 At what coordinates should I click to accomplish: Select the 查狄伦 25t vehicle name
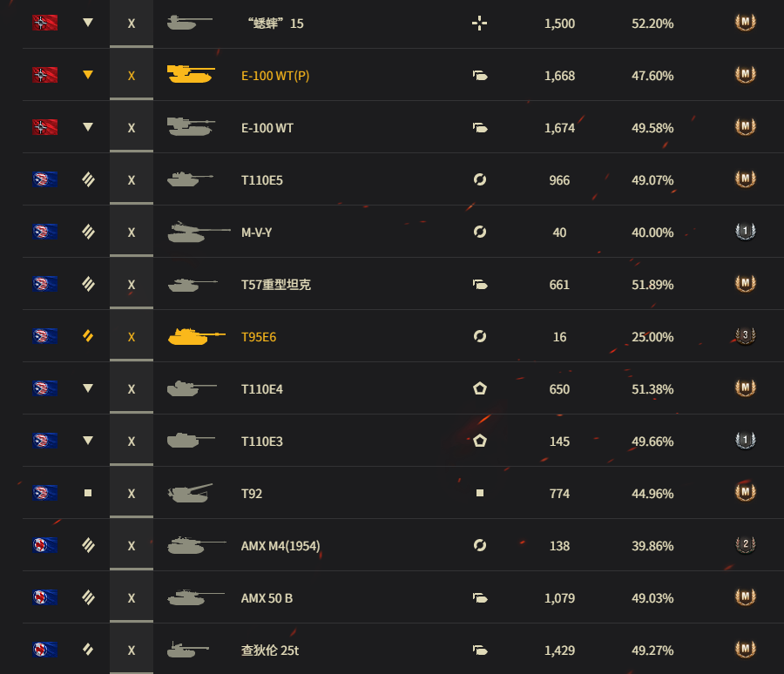(270, 650)
